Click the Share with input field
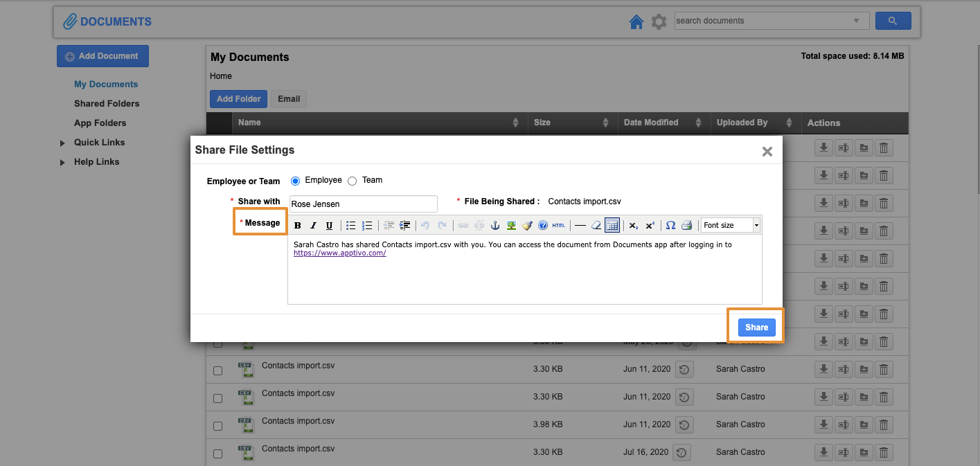This screenshot has width=980, height=466. (x=363, y=204)
